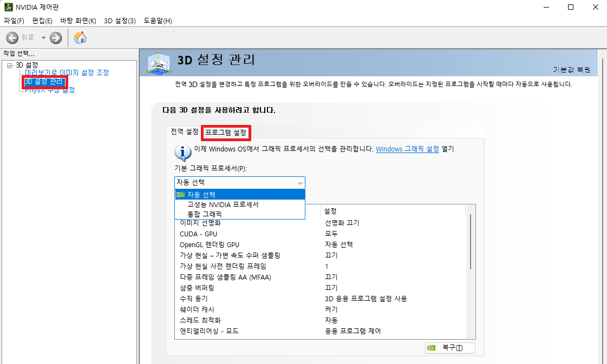607x364 pixels.
Task: Open the back history dropdown arrow
Action: (x=43, y=37)
